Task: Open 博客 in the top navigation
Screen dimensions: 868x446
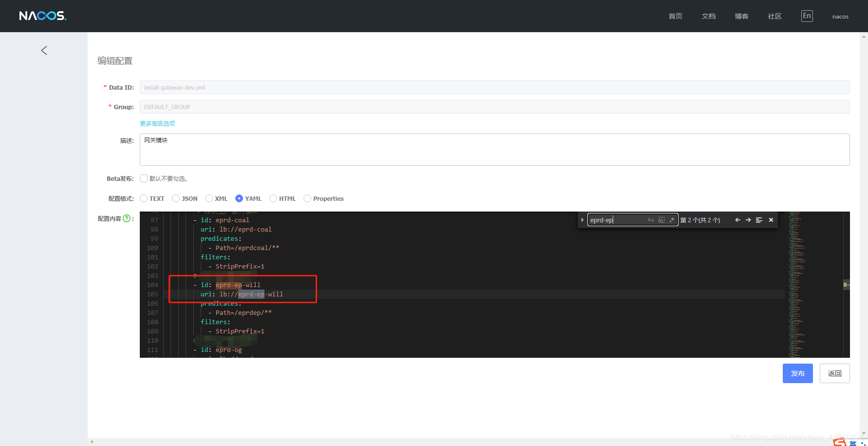Action: click(x=742, y=16)
